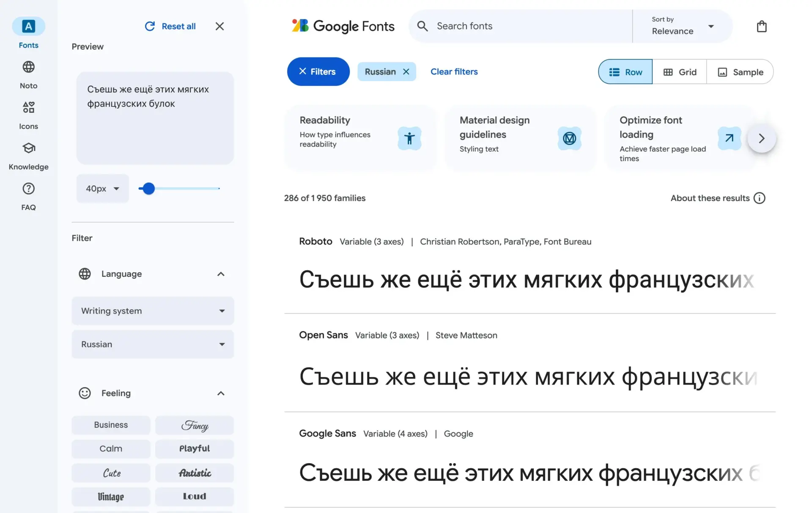The width and height of the screenshot is (812, 513).
Task: Toggle the Artistic feeling chip
Action: 195,472
